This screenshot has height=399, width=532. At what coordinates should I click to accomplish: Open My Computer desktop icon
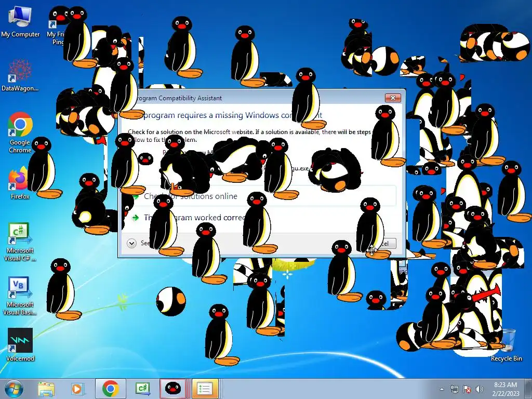point(20,21)
